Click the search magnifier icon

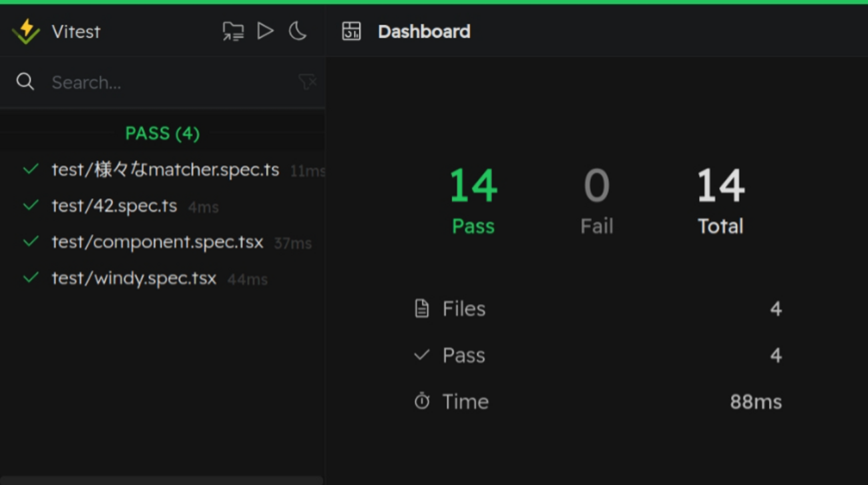(x=25, y=82)
